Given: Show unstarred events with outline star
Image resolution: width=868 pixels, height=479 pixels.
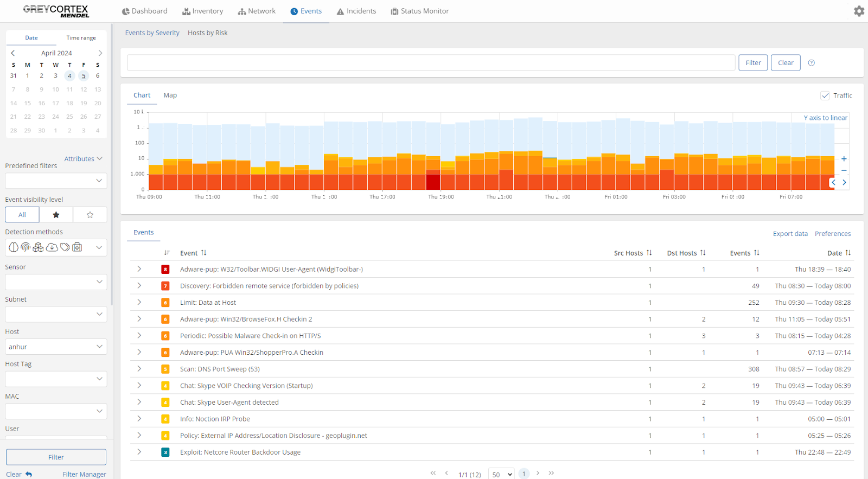Looking at the screenshot, I should 90,215.
